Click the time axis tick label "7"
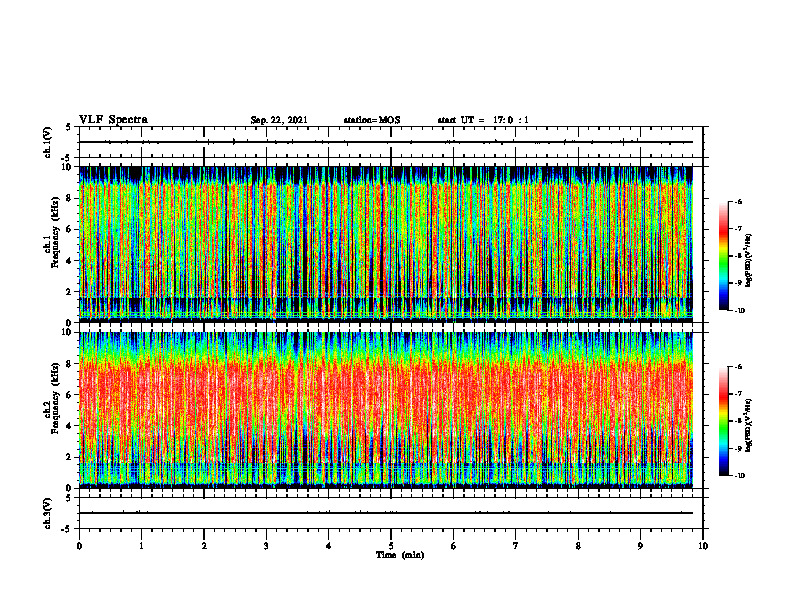Image resolution: width=792 pixels, height=612 pixels. pyautogui.click(x=516, y=546)
